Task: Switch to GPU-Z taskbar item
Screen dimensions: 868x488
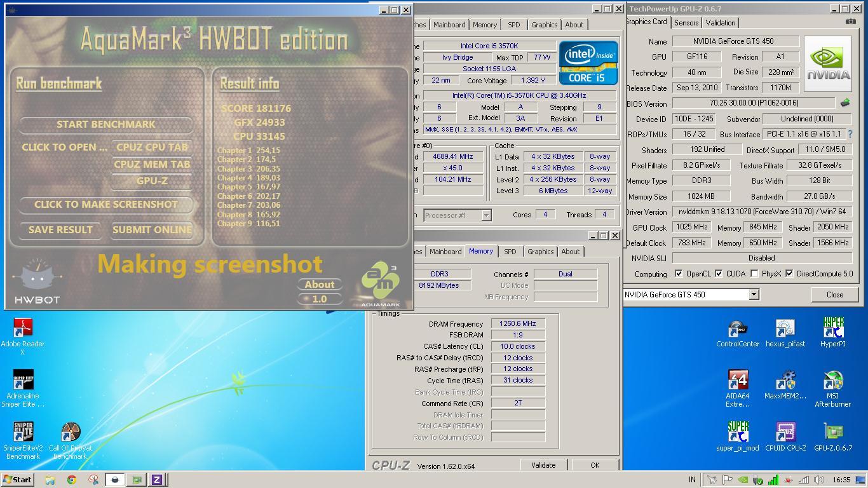Action: click(136, 480)
